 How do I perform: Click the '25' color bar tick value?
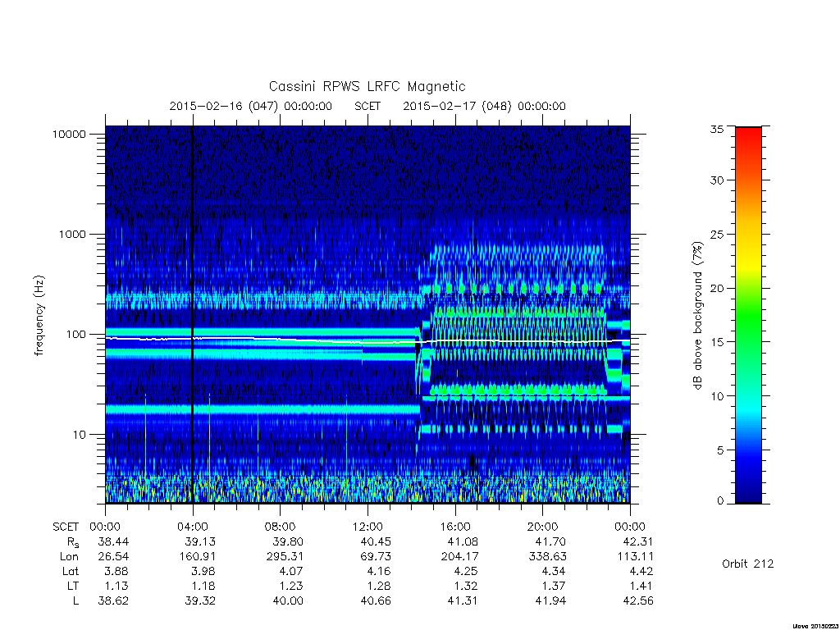pyautogui.click(x=717, y=234)
